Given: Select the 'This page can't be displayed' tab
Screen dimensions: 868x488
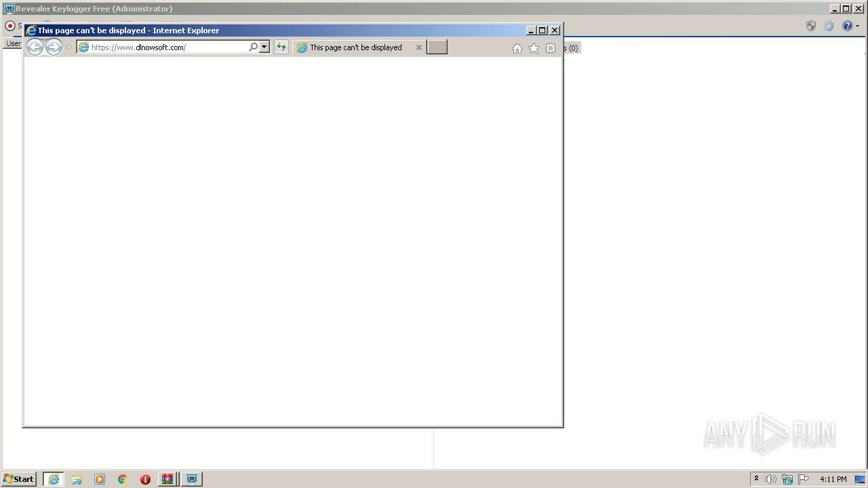Looking at the screenshot, I should [355, 47].
